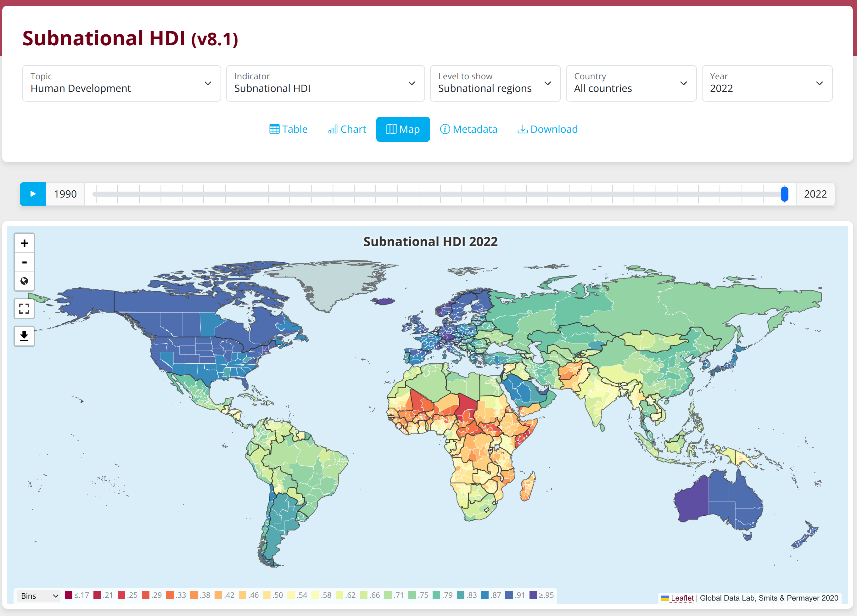Screen dimensions: 857x616
Task: Open the Table view
Action: click(288, 129)
